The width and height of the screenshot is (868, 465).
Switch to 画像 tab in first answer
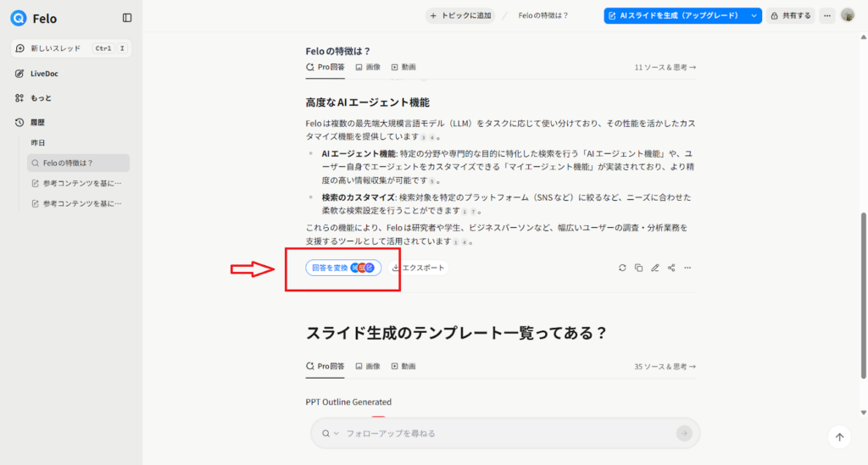coord(368,67)
